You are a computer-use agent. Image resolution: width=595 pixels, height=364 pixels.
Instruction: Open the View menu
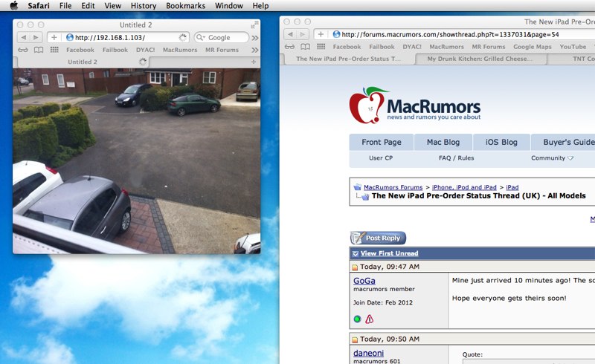(x=113, y=6)
